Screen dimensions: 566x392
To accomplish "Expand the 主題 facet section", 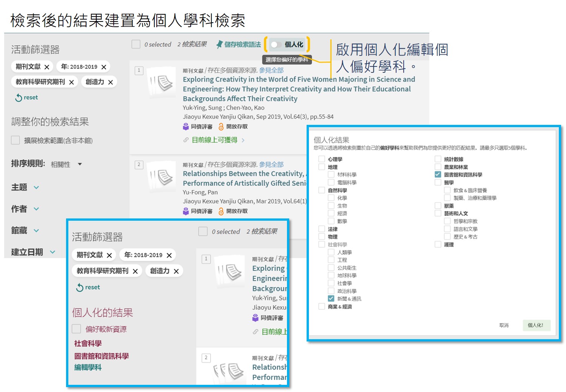I will (36, 187).
